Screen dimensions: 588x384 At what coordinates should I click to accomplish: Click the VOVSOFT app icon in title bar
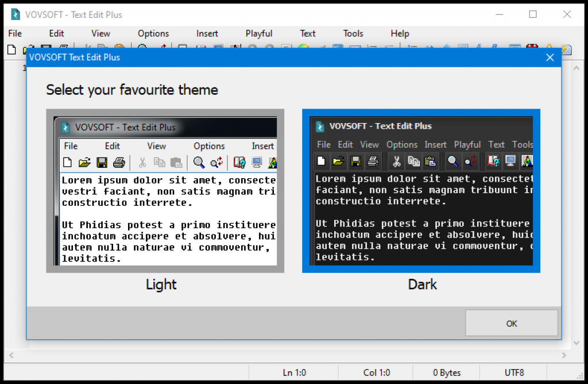pyautogui.click(x=16, y=14)
